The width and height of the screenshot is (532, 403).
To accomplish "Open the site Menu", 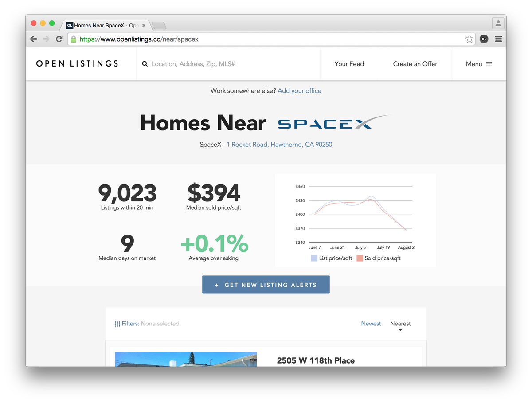I will (479, 64).
